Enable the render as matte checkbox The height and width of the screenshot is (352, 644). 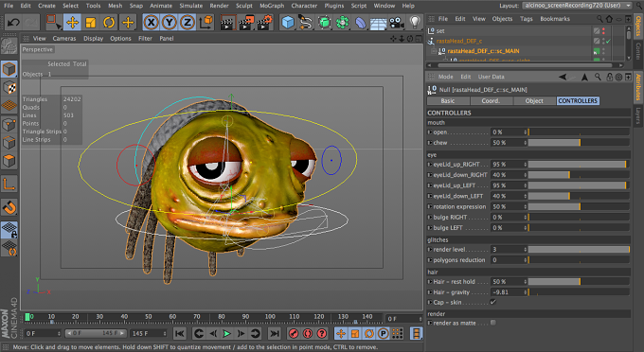coord(492,323)
